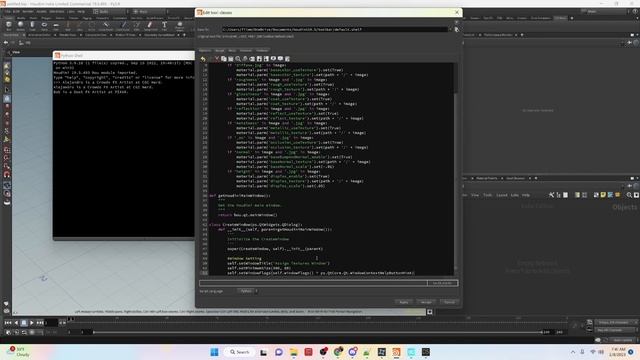Jump to first frame in playbar
Viewport: 640px width, 360px height.
(8, 323)
